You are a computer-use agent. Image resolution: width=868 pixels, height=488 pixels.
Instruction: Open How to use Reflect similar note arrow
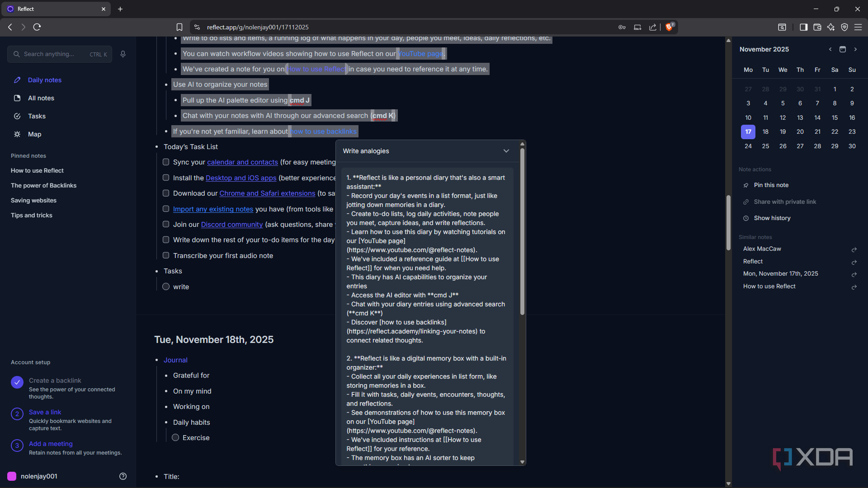point(854,287)
